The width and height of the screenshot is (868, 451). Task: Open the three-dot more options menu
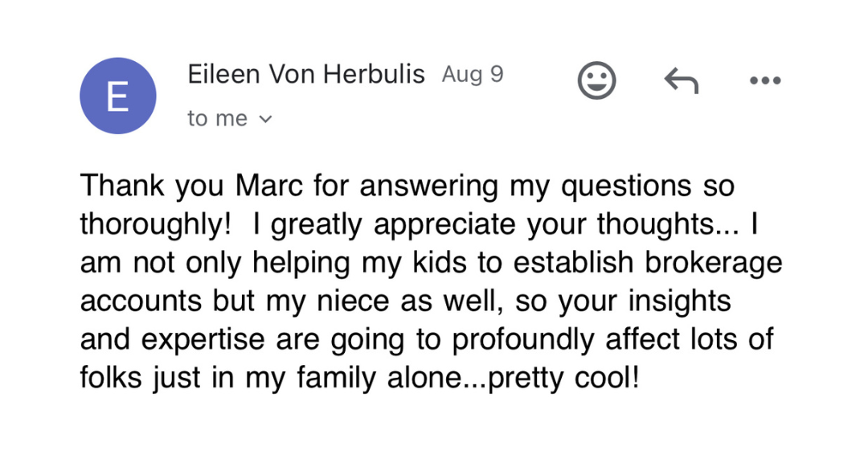click(x=765, y=80)
